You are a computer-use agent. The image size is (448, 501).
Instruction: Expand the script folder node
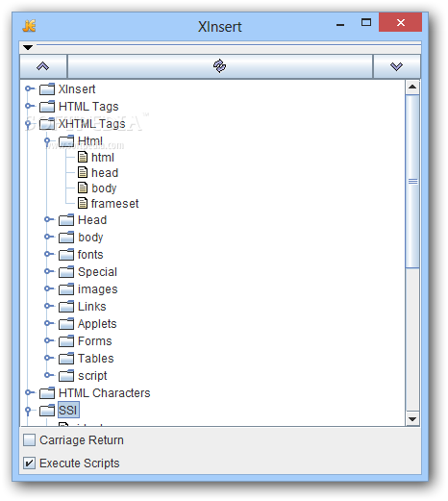pyautogui.click(x=49, y=375)
